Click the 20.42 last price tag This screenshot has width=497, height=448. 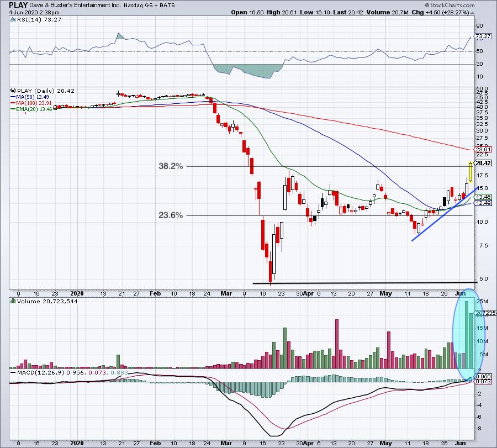[x=483, y=163]
